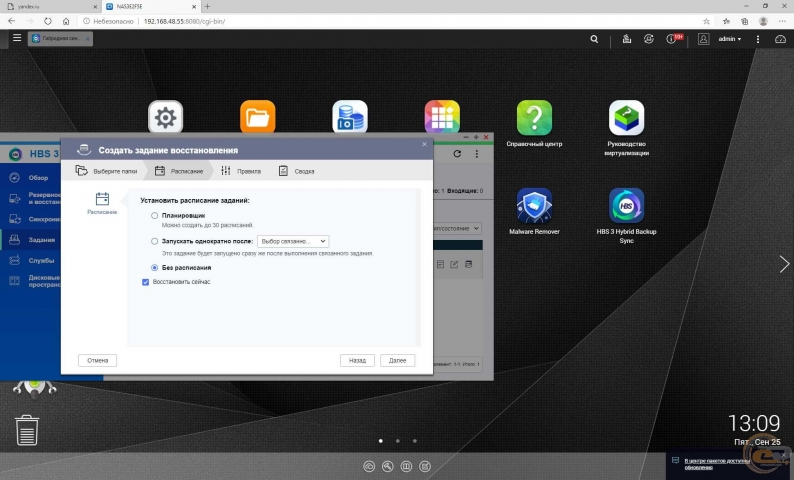Open the filter by status dropdown in HBS 3
The height and width of the screenshot is (480, 794).
pyautogui.click(x=455, y=228)
